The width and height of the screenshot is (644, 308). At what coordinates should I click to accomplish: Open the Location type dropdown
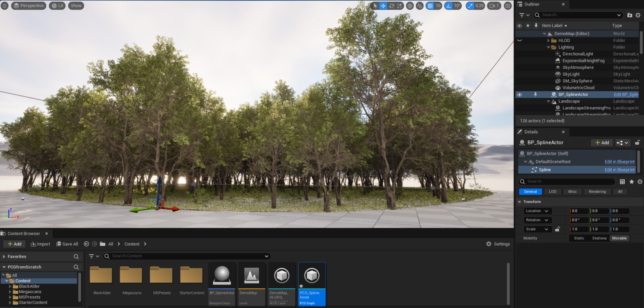click(537, 211)
